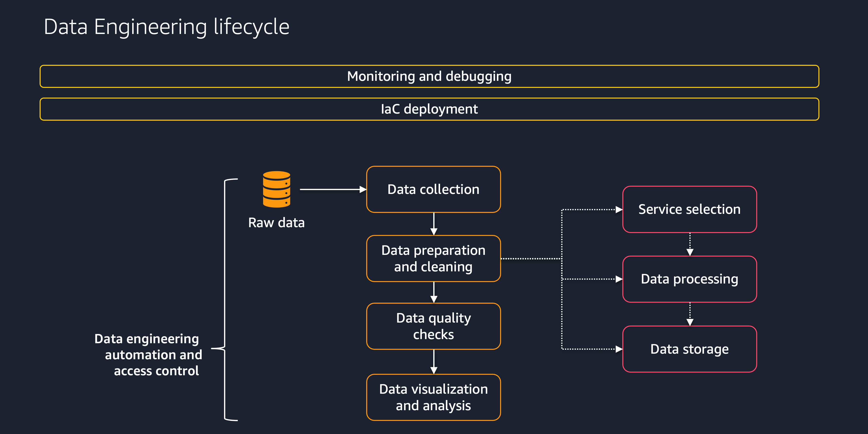
Task: Click the Data collection box
Action: pos(433,189)
